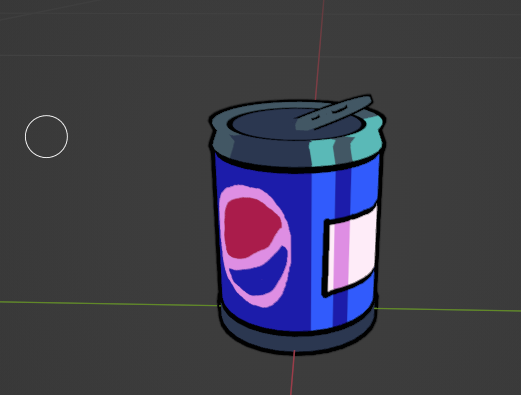Select the pull tab on top of the can
The image size is (521, 395).
click(x=333, y=113)
